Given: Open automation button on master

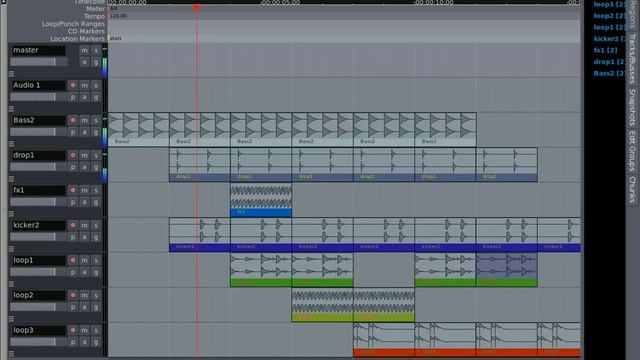Looking at the screenshot, I should point(84,62).
